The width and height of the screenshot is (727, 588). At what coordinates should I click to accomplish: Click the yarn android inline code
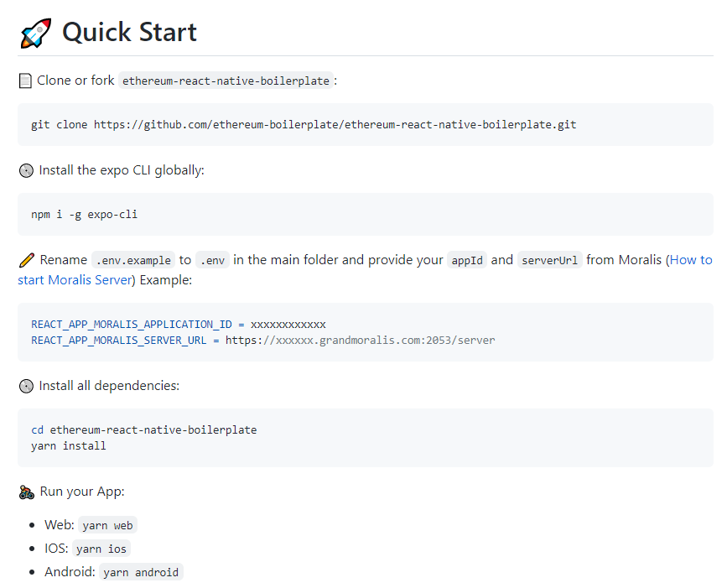141,572
